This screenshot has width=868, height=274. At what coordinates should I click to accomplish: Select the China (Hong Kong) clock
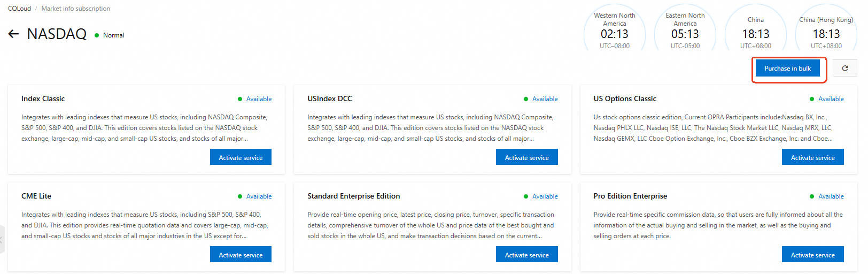tap(826, 29)
